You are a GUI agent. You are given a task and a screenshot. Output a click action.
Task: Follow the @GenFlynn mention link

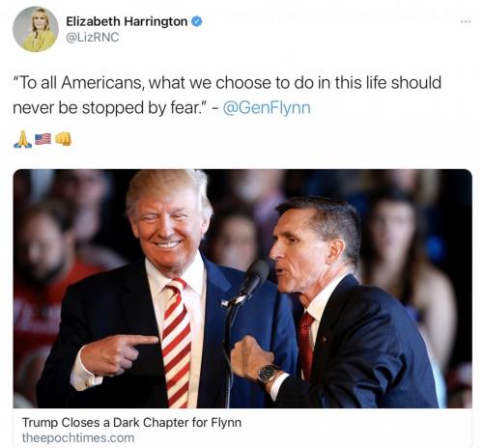267,107
